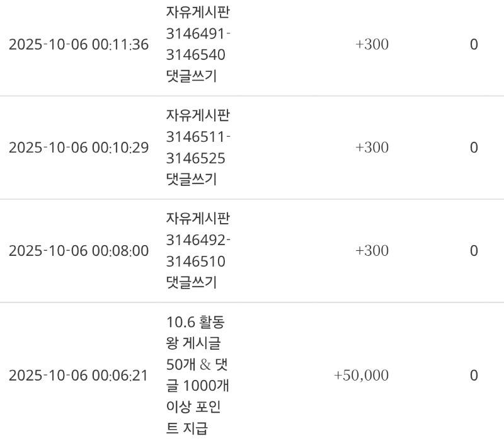Click the 0 value in the 00:06:21 row

pos(474,376)
